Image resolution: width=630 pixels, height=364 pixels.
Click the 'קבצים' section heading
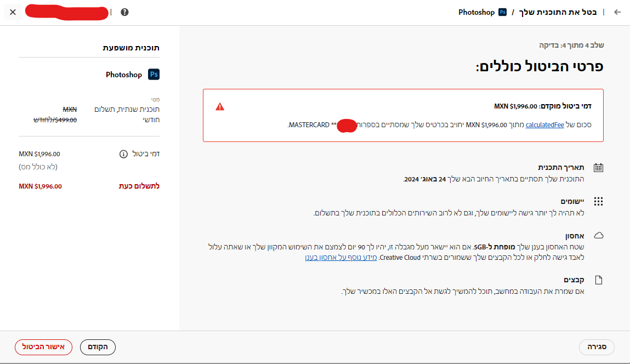point(574,280)
